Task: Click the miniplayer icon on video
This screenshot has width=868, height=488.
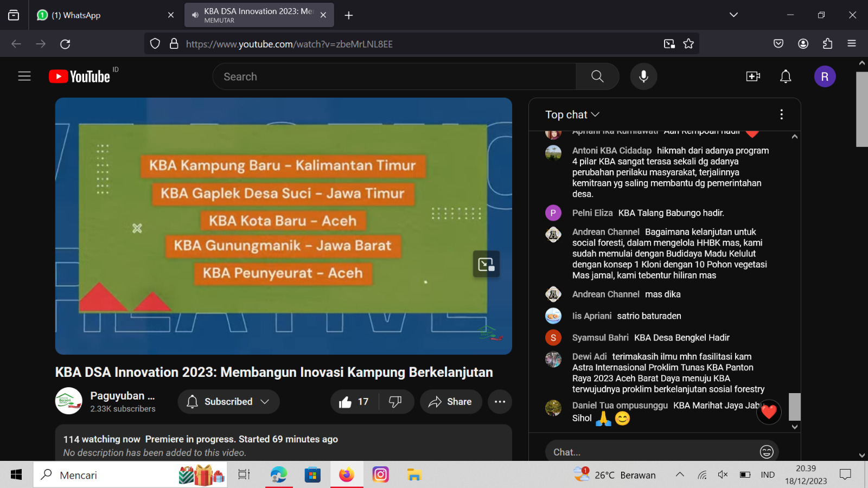Action: tap(486, 264)
